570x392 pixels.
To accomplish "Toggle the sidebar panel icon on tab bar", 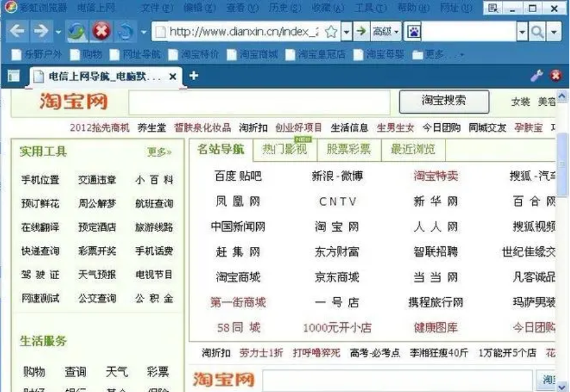I will click(x=13, y=76).
